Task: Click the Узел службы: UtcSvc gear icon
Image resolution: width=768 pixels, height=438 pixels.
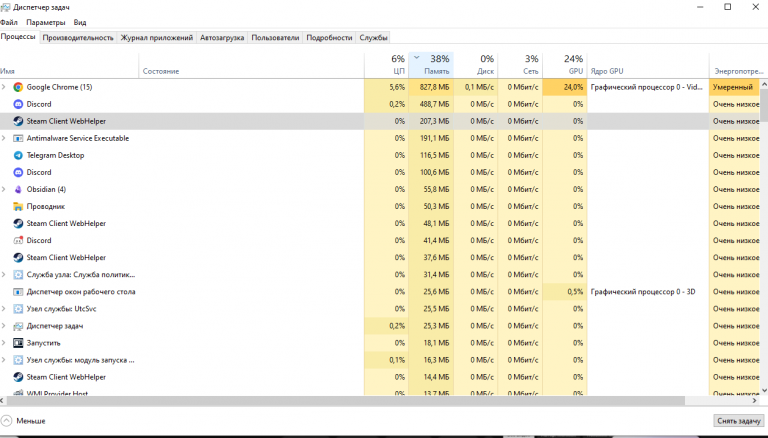Action: pos(18,309)
